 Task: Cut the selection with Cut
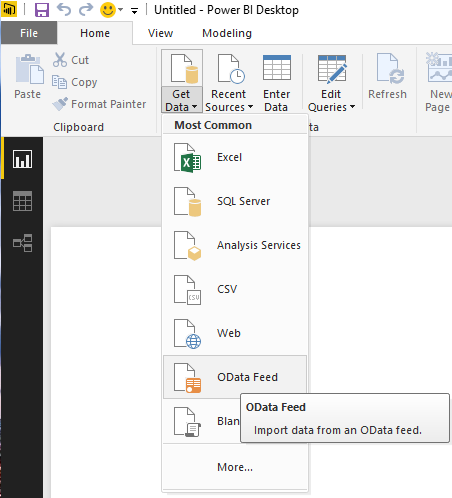(x=71, y=60)
